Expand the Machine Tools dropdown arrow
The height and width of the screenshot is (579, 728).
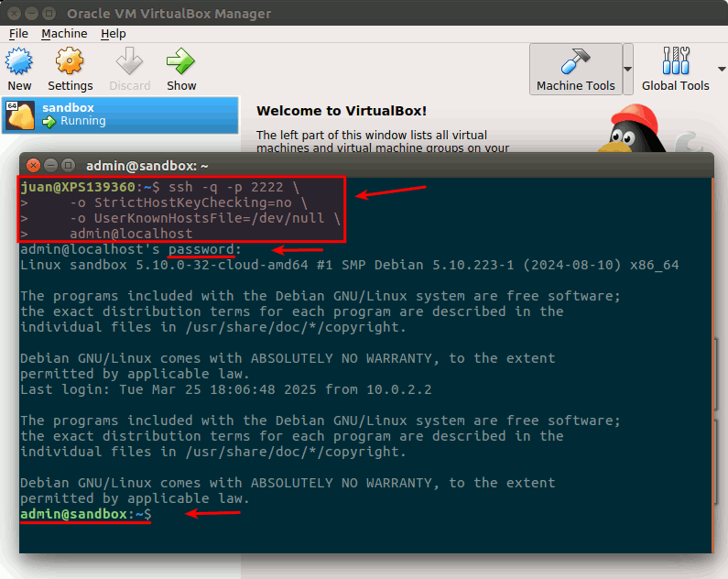click(x=627, y=70)
